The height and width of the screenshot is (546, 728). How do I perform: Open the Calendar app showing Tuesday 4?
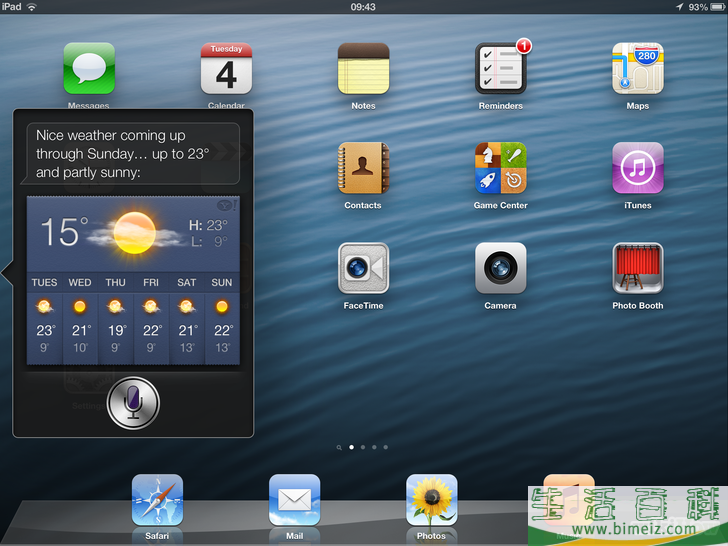click(x=226, y=69)
